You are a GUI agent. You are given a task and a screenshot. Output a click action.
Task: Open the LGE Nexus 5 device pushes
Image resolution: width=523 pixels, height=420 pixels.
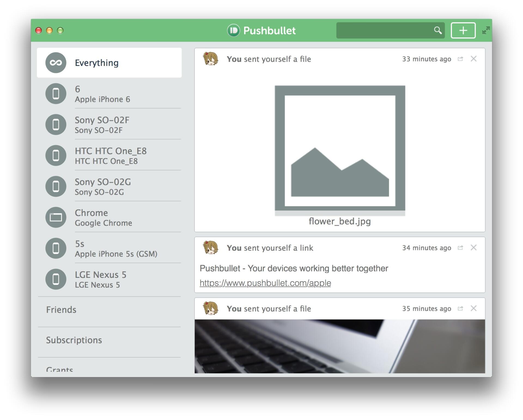pos(109,279)
